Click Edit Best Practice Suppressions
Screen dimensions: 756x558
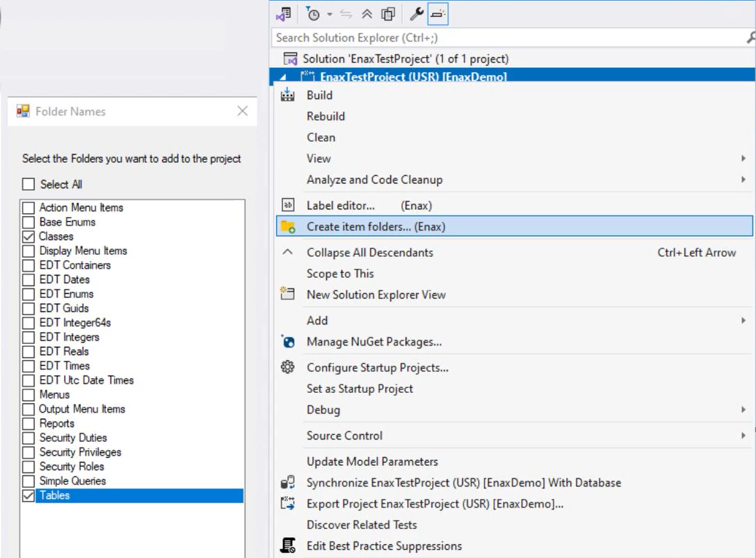pos(385,546)
